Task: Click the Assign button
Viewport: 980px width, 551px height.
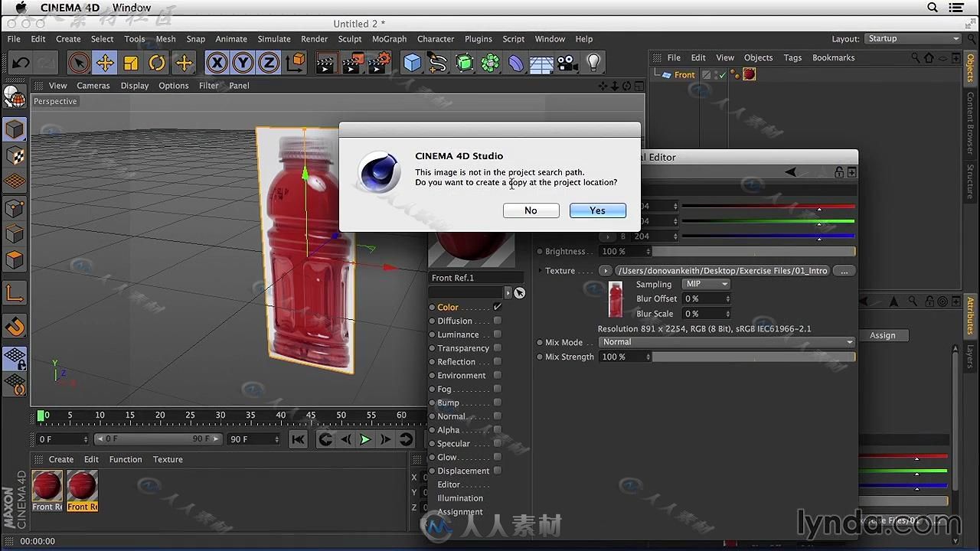Action: tap(882, 335)
